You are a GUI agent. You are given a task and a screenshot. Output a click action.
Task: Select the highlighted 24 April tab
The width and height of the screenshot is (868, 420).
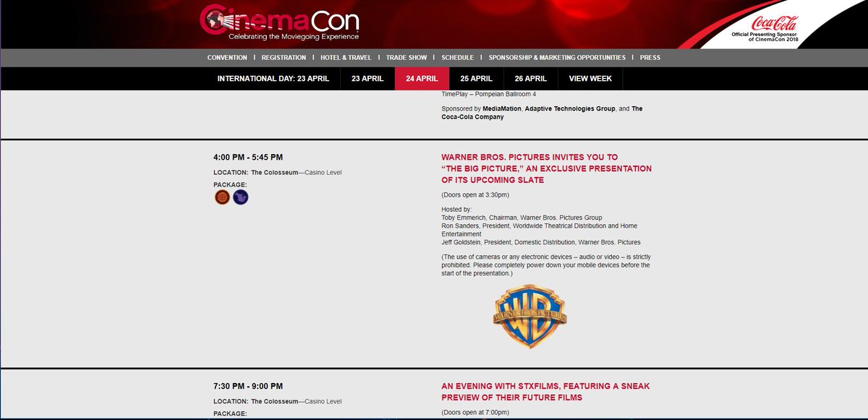(x=422, y=79)
